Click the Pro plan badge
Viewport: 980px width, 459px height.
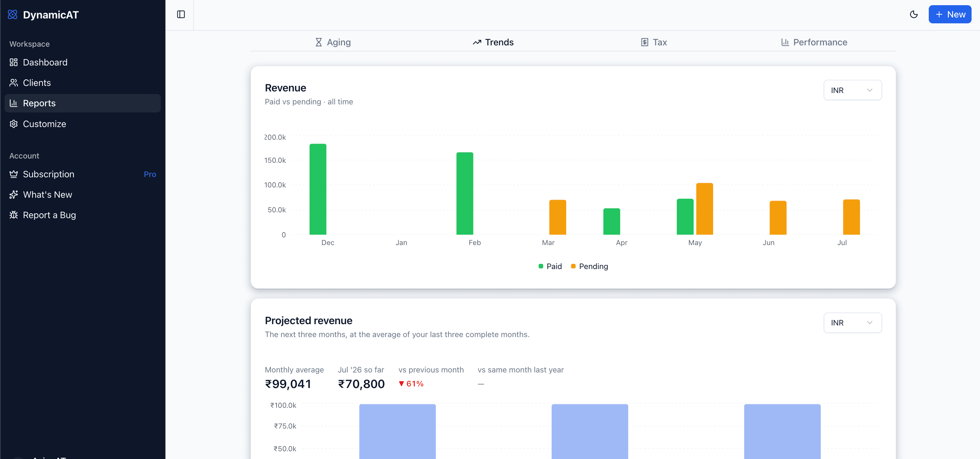tap(150, 174)
